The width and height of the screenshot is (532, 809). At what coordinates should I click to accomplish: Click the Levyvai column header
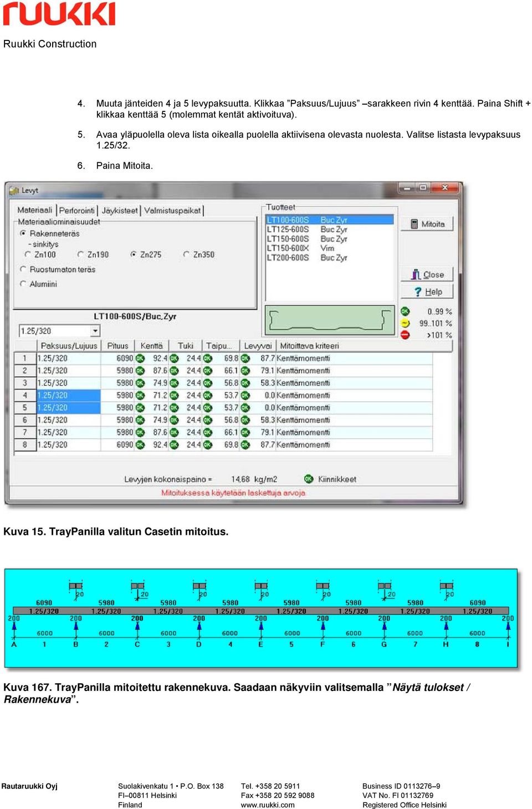(258, 346)
